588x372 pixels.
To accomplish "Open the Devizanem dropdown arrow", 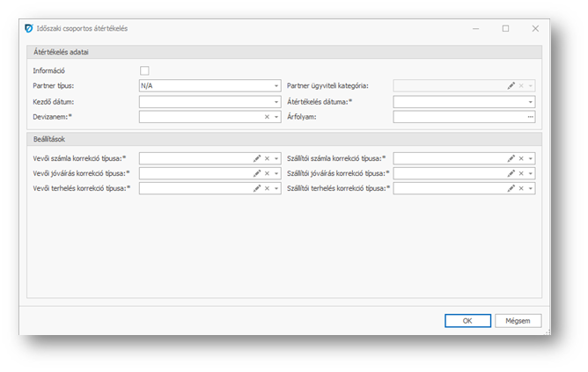I will (276, 116).
